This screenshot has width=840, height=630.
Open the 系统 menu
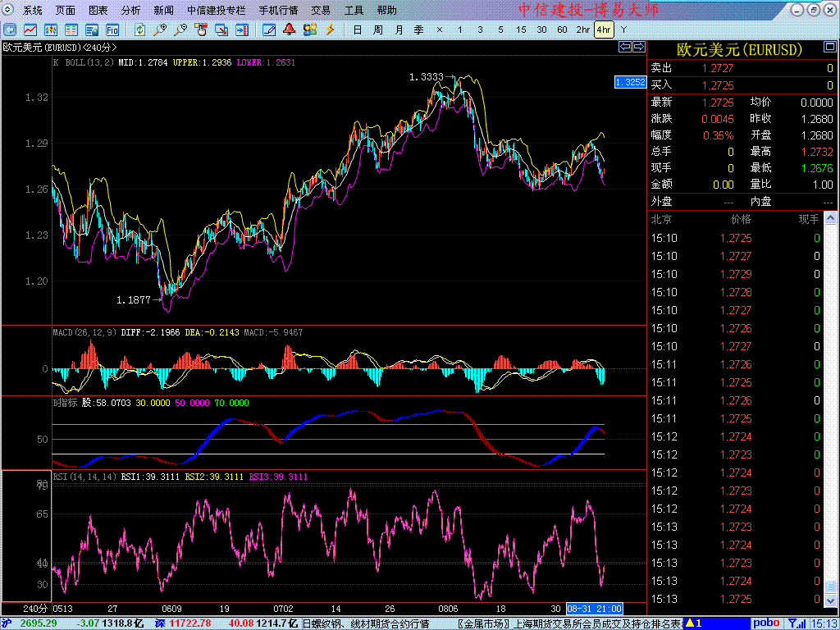[33, 11]
